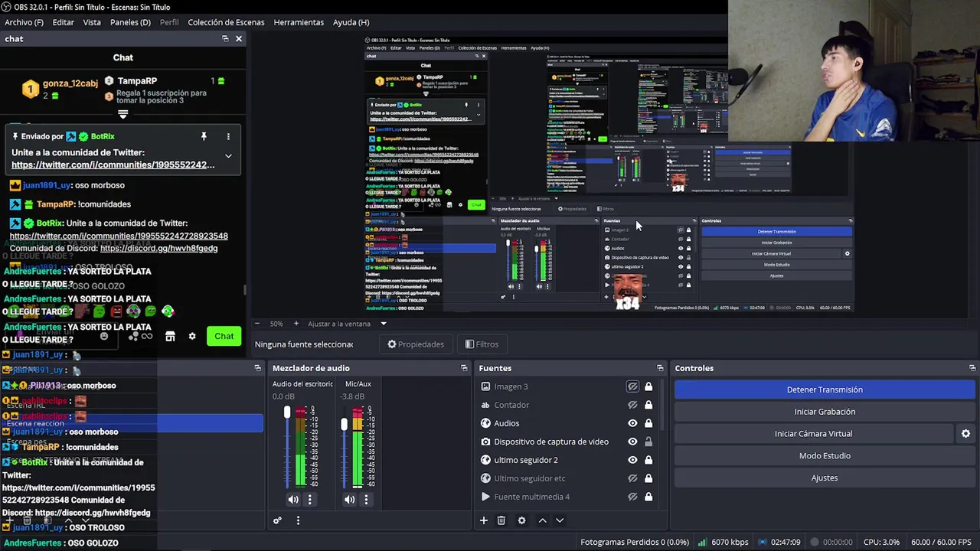This screenshot has height=551, width=980.
Task: Open the Colección de Escenas menu
Action: tap(226, 22)
